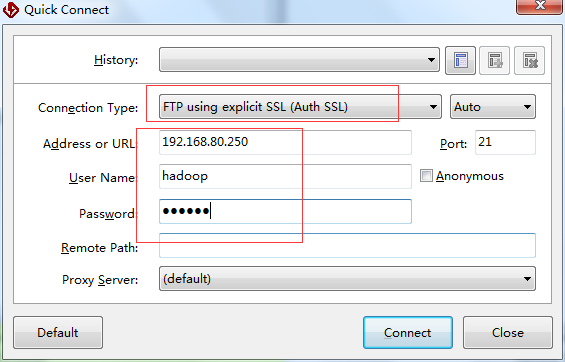The width and height of the screenshot is (565, 362).
Task: Focus the Address or URL field
Action: (285, 142)
